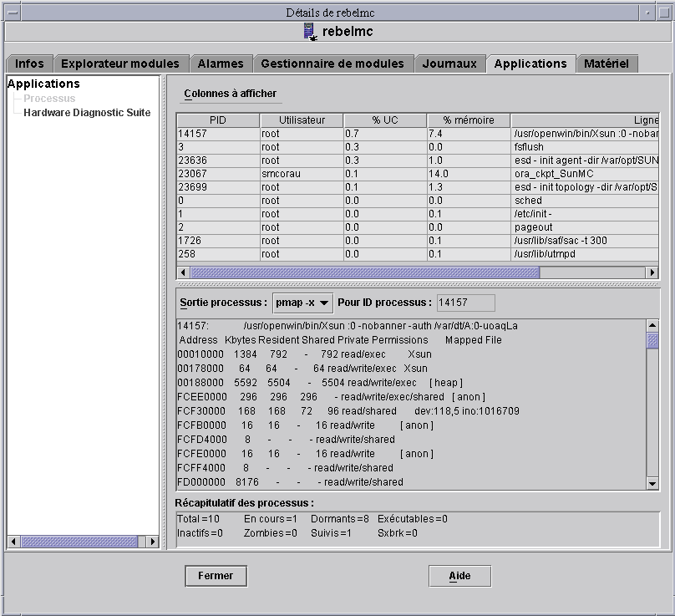Click the Zombies=0 summary entry

point(271,533)
